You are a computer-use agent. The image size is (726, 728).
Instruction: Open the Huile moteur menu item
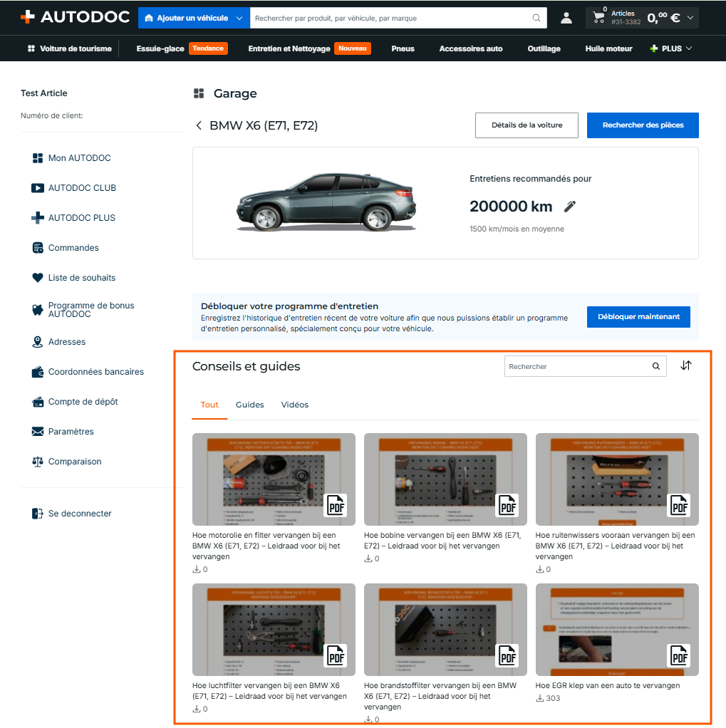pos(608,48)
